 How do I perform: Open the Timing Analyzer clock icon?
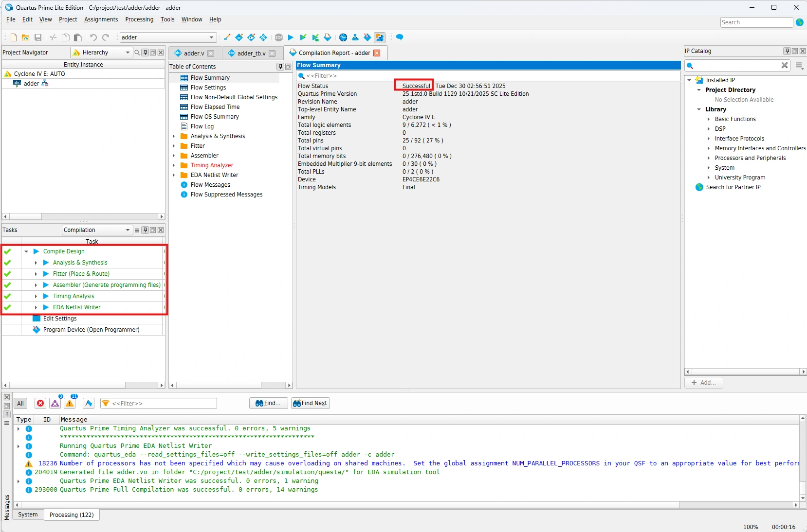343,37
